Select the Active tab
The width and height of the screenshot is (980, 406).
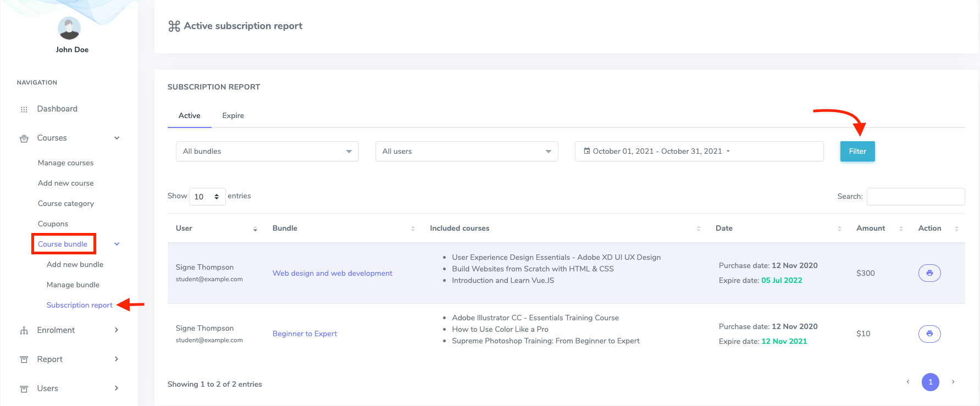[x=189, y=116]
